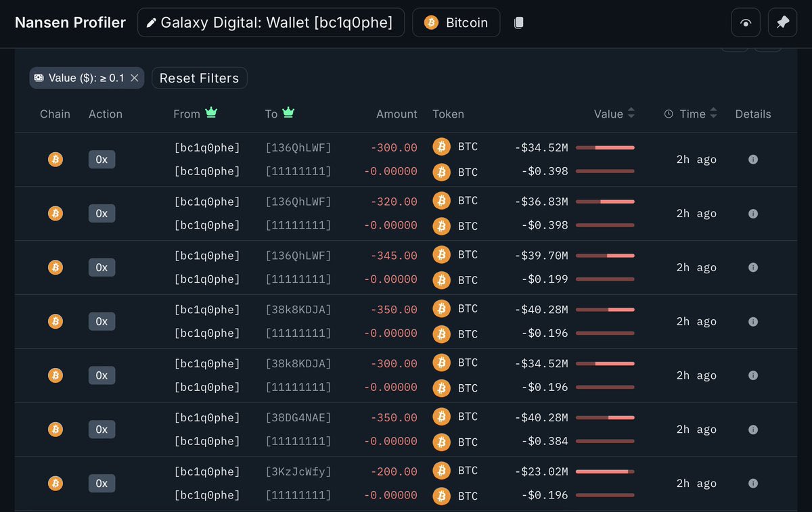This screenshot has height=512, width=812.
Task: Click BTC token icon beside -$36.83M
Action: click(x=442, y=201)
